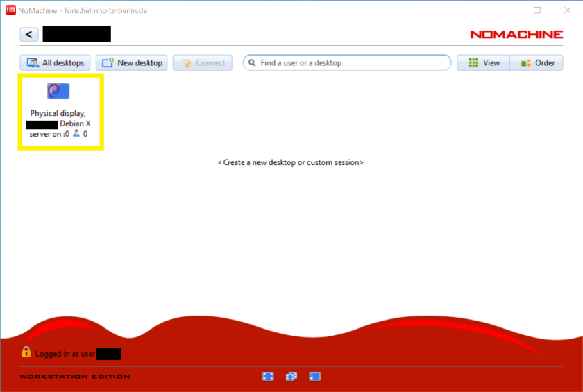The width and height of the screenshot is (583, 392).
Task: Minimize the NoMachine window
Action: (x=505, y=10)
